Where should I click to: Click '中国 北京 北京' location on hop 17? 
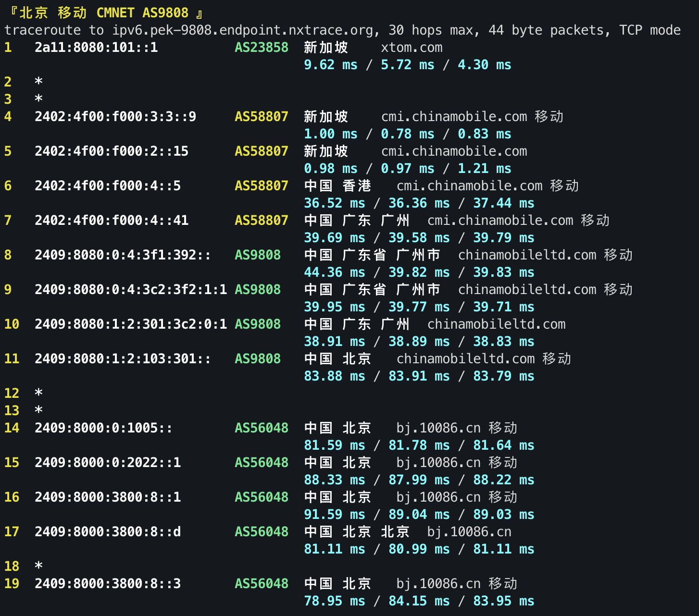(357, 532)
